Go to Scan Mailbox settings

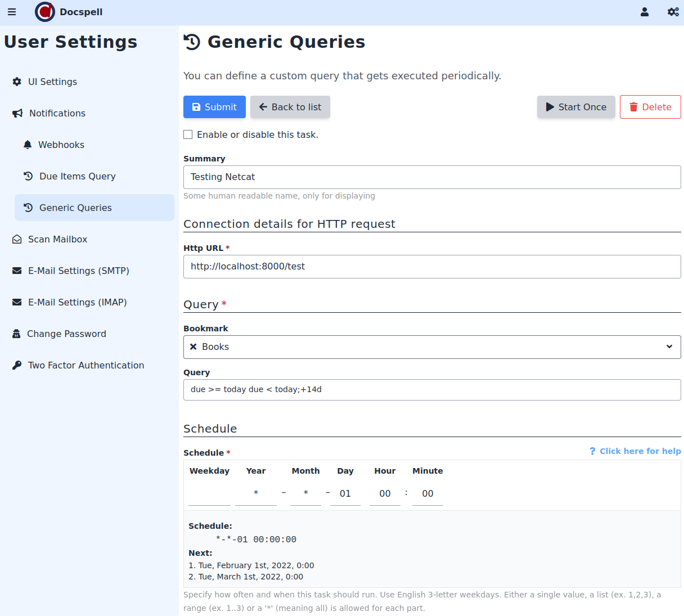(57, 239)
